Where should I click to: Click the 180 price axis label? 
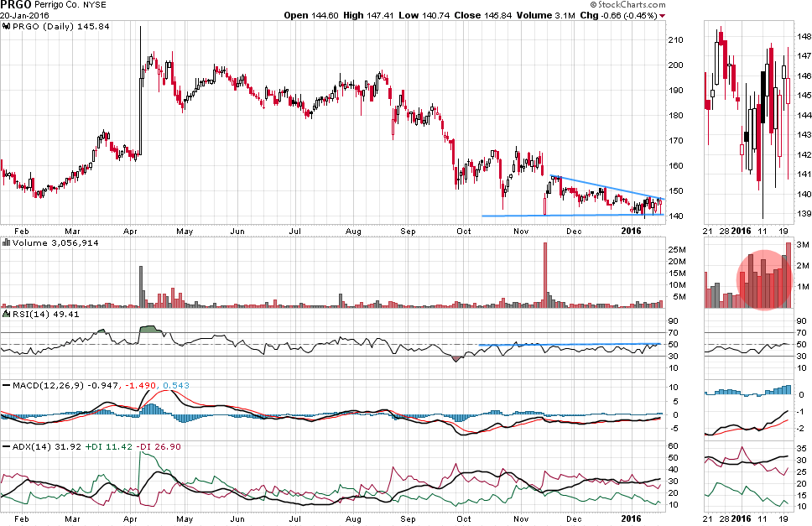[675, 116]
